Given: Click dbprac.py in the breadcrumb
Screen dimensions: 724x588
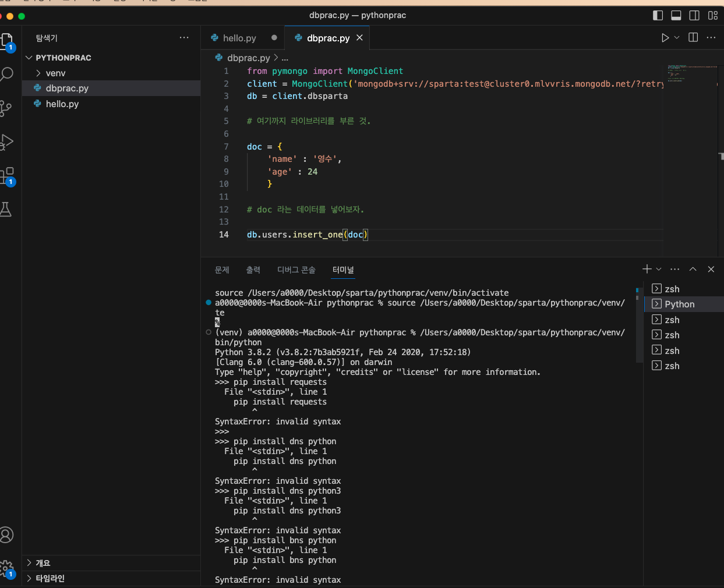Looking at the screenshot, I should [x=248, y=58].
